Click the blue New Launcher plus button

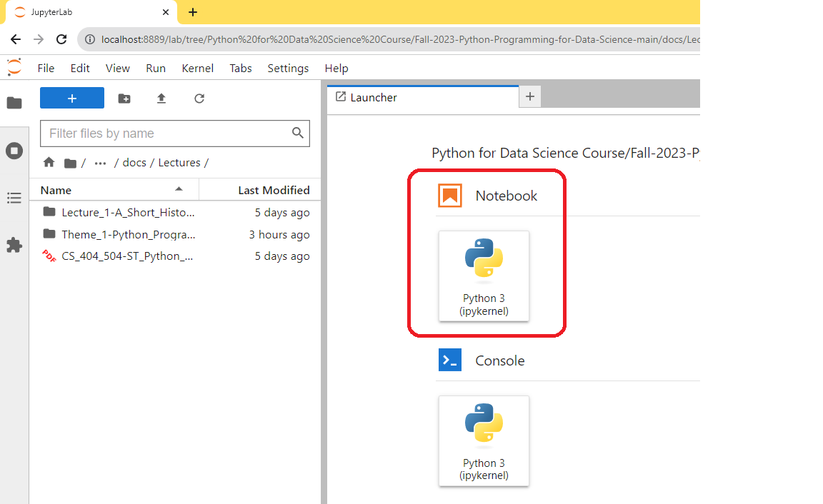point(72,98)
